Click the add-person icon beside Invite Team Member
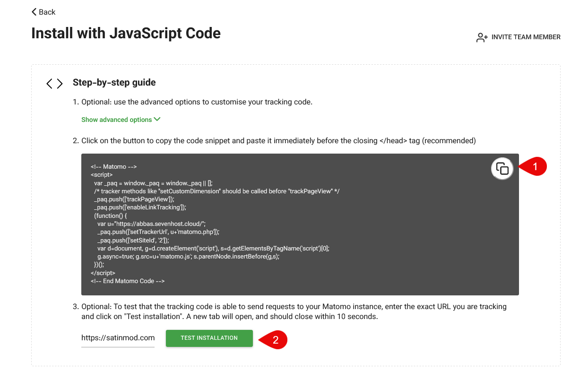The width and height of the screenshot is (588, 371). (482, 37)
